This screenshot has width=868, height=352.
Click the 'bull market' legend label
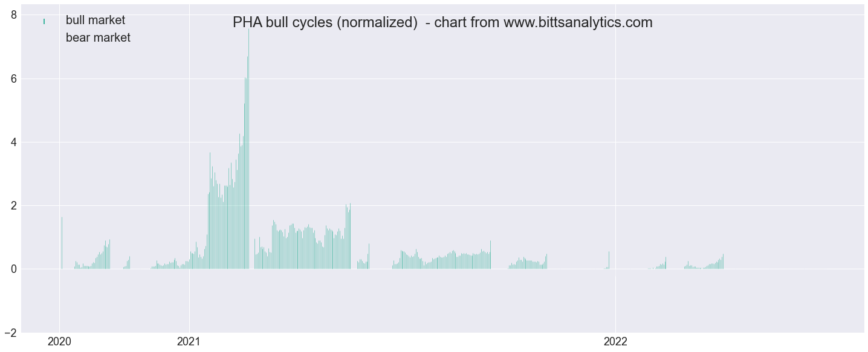coord(96,21)
